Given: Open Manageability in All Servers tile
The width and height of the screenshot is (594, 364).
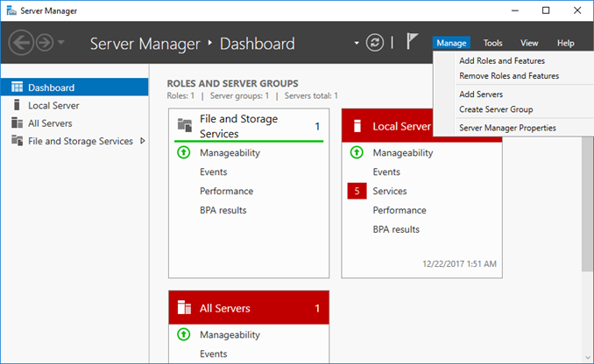Looking at the screenshot, I should click(230, 335).
